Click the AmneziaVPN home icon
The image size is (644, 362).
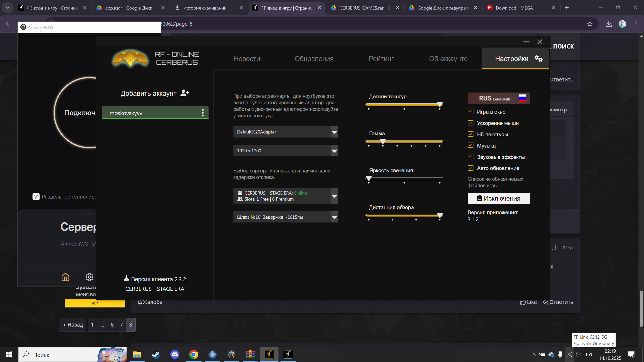pyautogui.click(x=65, y=277)
